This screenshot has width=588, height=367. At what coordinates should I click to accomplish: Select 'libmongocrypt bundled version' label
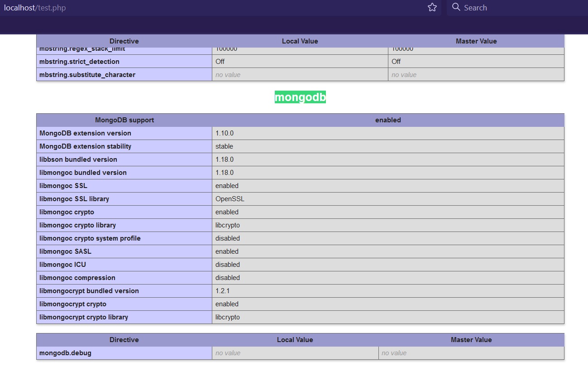pos(89,291)
